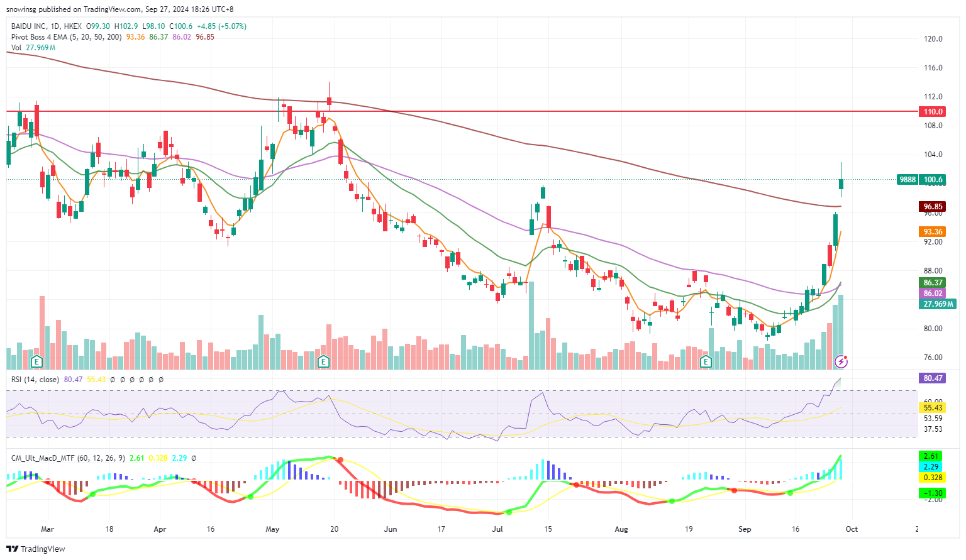Click the green 86.37 axis tag
The height and width of the screenshot is (560, 966).
(x=933, y=283)
